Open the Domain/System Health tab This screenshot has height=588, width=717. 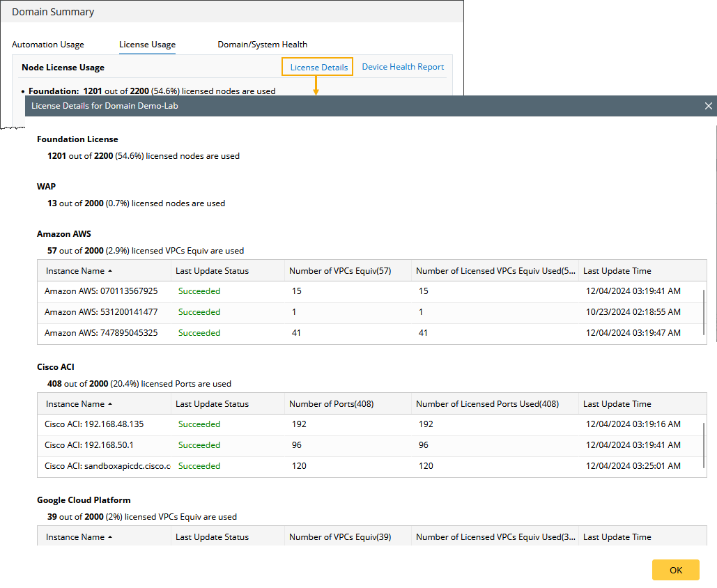(x=262, y=45)
